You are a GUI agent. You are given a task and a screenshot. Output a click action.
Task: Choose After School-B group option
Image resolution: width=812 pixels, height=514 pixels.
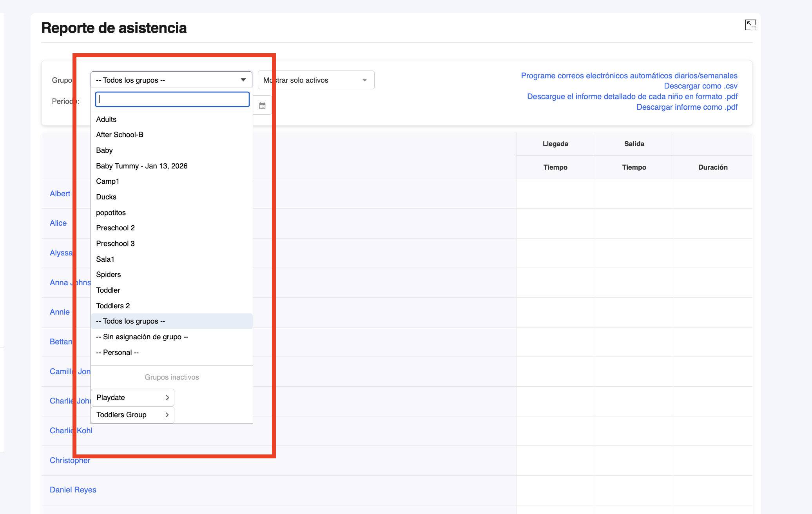[x=120, y=135]
